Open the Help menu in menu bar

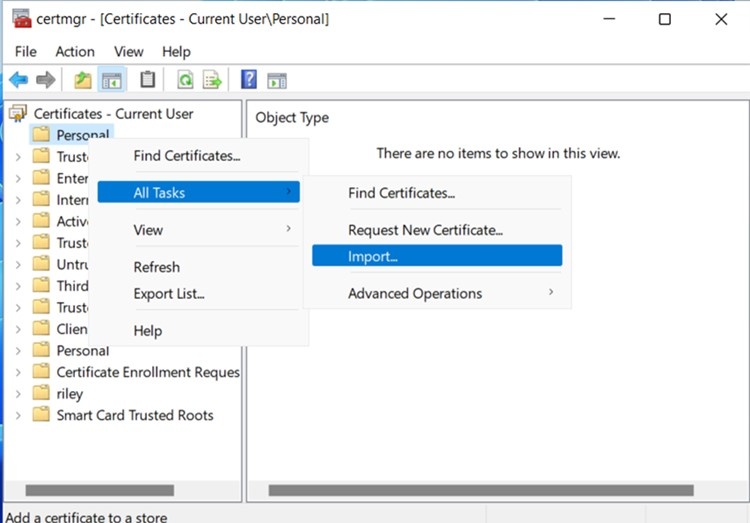(176, 52)
